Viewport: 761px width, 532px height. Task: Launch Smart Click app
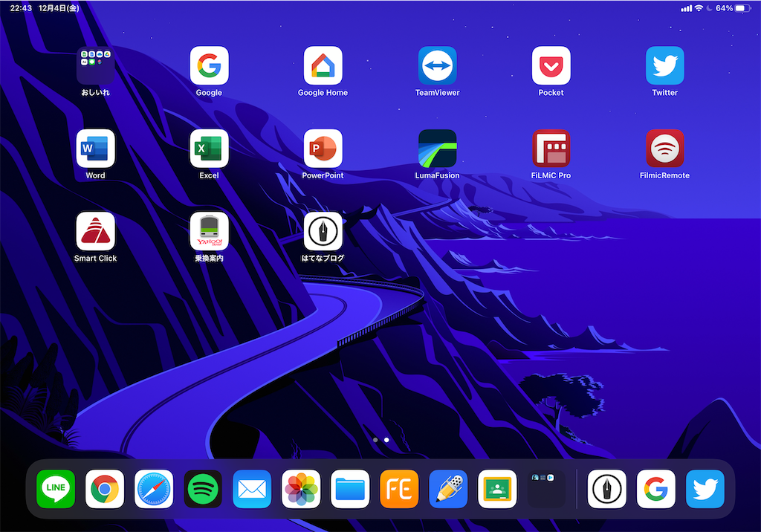[x=96, y=231]
